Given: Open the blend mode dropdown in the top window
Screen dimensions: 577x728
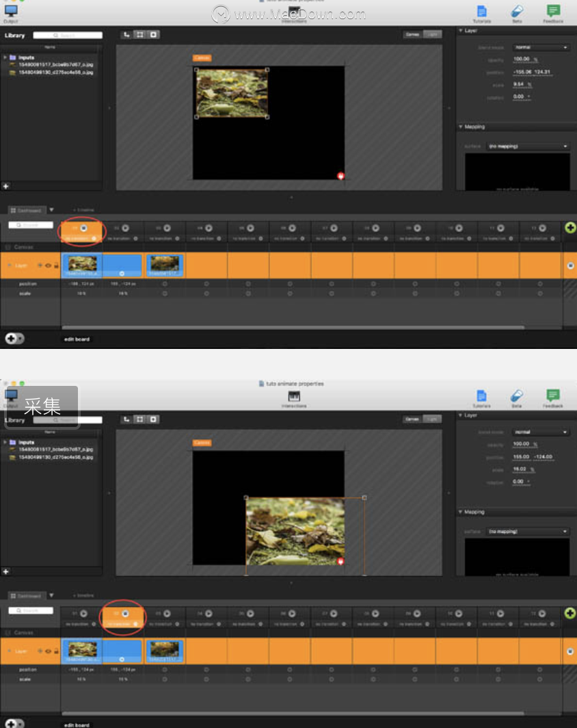Looking at the screenshot, I should click(x=541, y=47).
